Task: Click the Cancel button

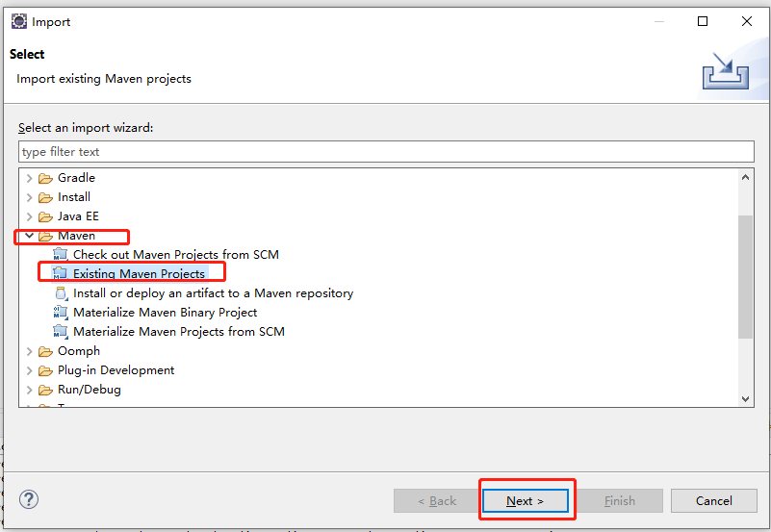Action: click(714, 500)
